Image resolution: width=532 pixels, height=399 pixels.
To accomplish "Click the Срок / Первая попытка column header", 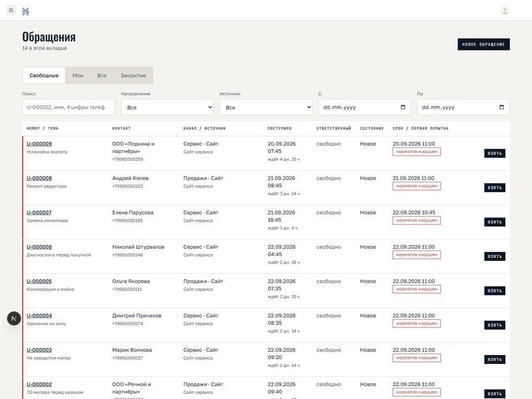I will 421,128.
